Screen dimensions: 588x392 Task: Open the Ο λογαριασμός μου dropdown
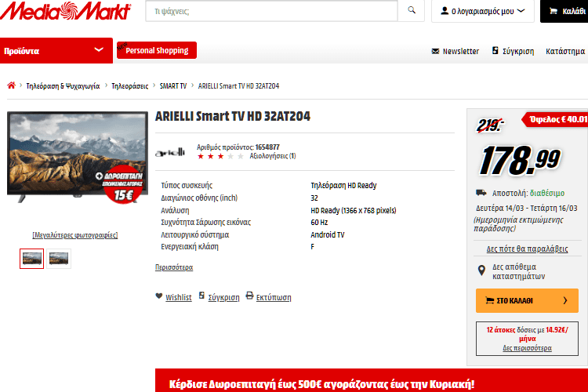pyautogui.click(x=483, y=11)
